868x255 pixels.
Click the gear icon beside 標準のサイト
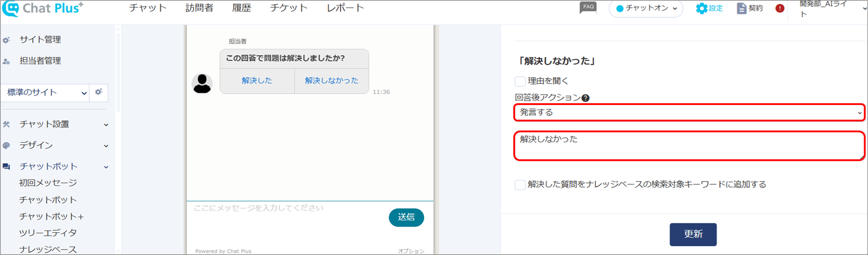99,92
